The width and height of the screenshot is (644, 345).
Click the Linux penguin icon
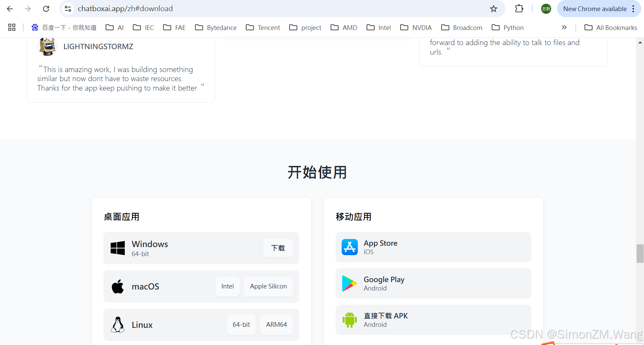click(118, 325)
